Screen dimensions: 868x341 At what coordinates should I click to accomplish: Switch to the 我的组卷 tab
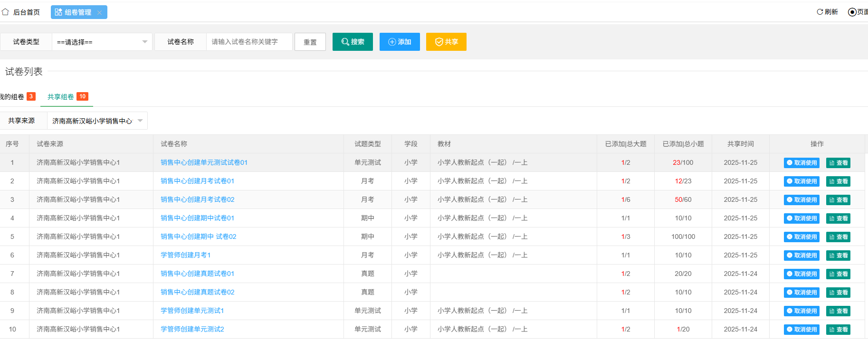12,97
